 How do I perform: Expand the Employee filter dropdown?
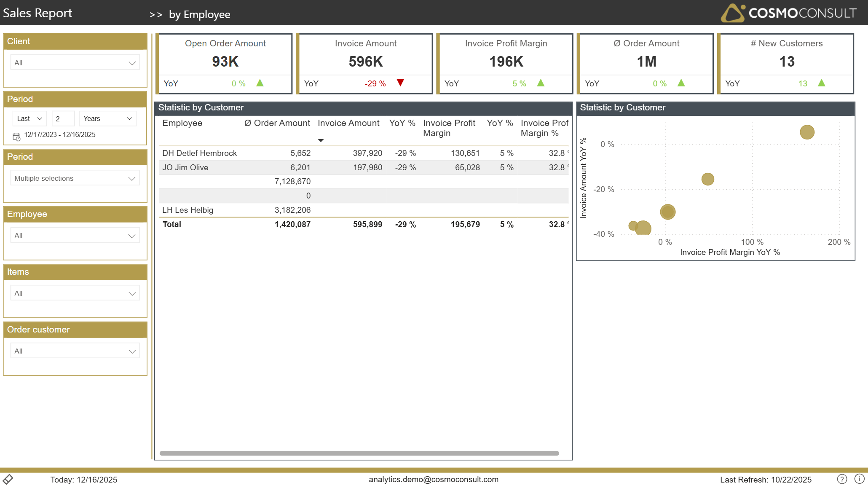(75, 236)
